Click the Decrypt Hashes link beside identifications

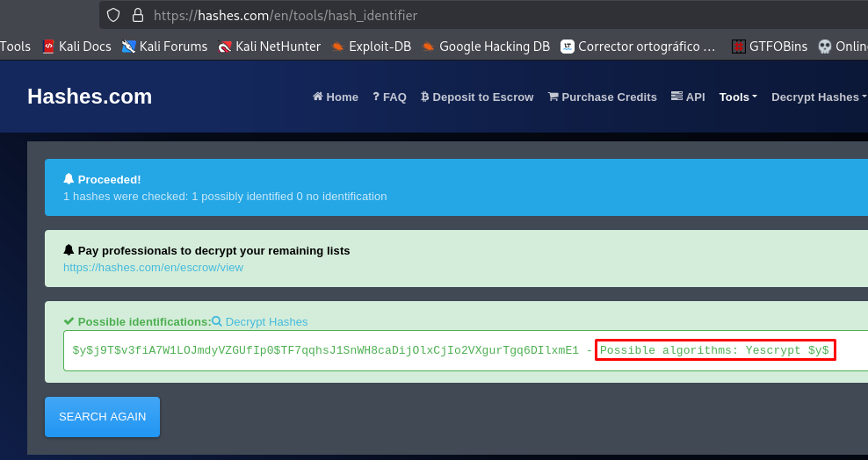260,322
